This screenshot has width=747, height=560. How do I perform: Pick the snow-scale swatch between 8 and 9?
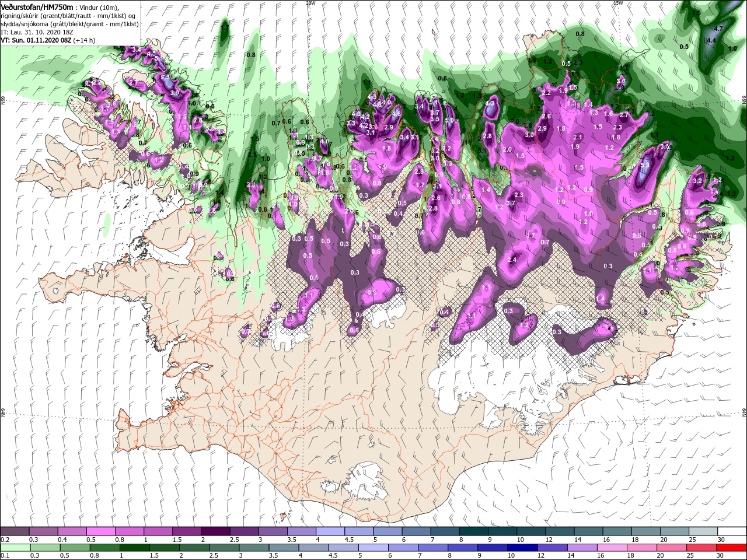pyautogui.click(x=474, y=532)
